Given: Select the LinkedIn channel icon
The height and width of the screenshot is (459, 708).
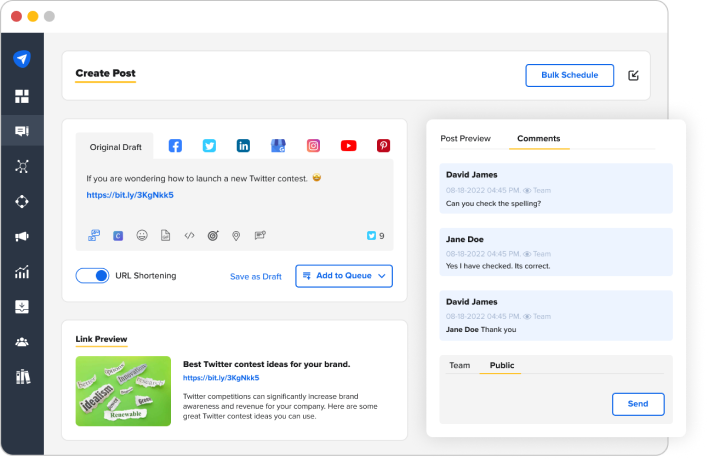Looking at the screenshot, I should point(243,146).
